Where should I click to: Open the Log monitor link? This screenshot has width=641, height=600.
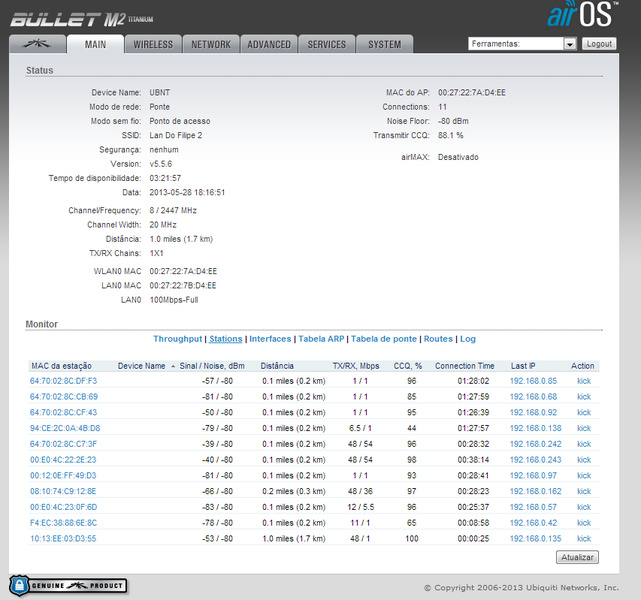468,339
